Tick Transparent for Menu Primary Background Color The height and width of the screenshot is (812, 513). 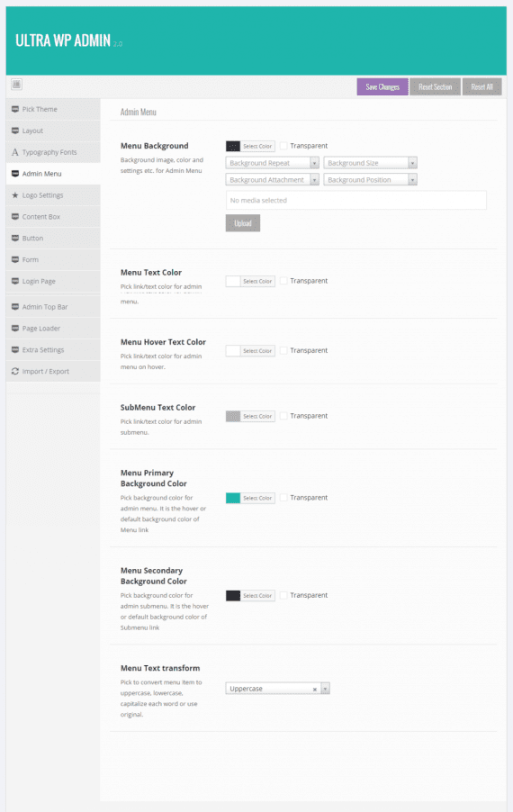tap(283, 498)
